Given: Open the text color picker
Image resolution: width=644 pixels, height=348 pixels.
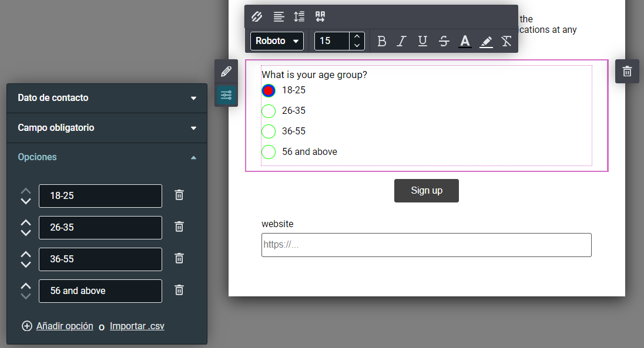Looking at the screenshot, I should pyautogui.click(x=465, y=41).
